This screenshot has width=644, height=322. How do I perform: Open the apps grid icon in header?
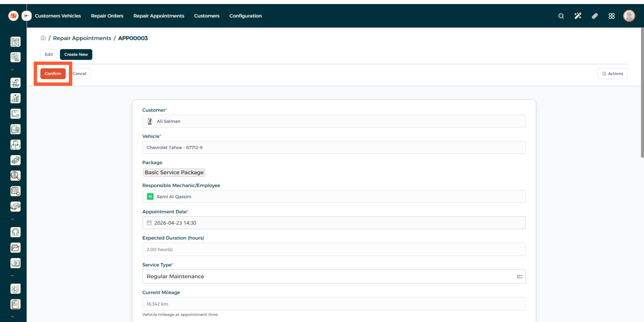click(x=611, y=16)
